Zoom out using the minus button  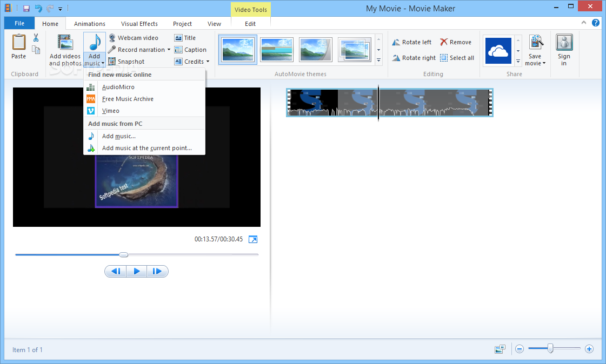(x=520, y=349)
